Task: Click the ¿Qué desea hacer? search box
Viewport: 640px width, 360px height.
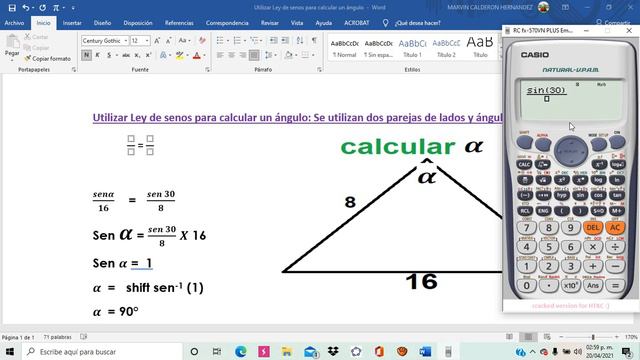Action: point(417,23)
